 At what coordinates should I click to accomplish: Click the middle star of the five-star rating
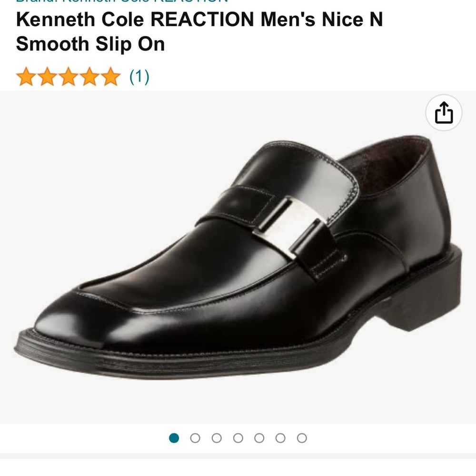tap(69, 75)
